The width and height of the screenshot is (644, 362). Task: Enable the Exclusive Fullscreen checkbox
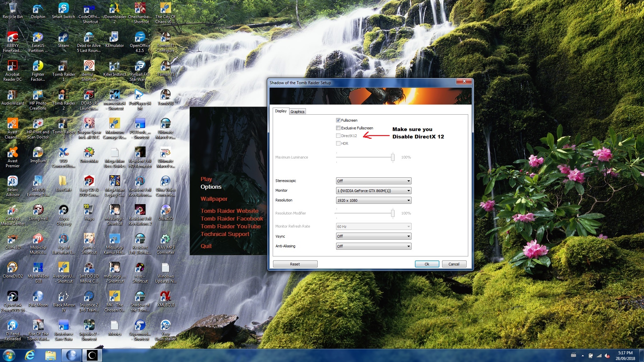[x=338, y=128]
